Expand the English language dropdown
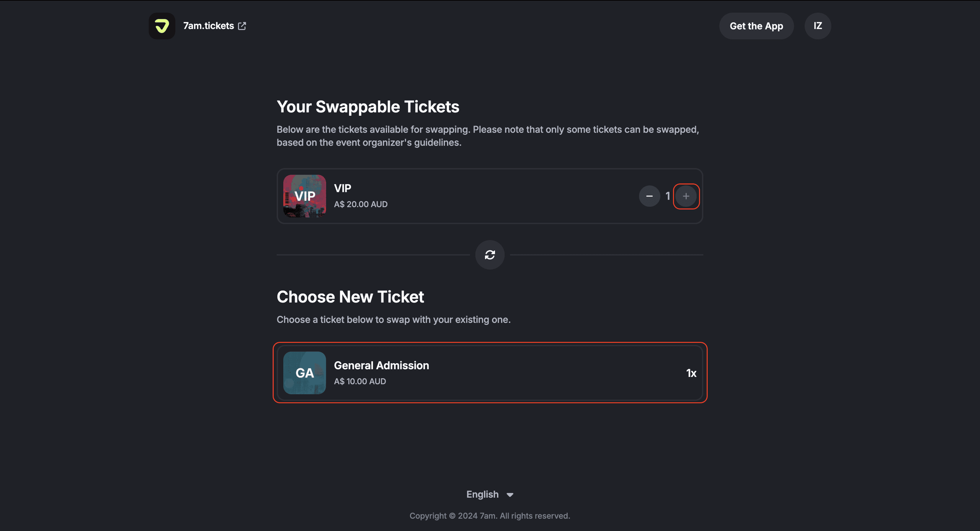This screenshot has width=980, height=531. (482, 494)
